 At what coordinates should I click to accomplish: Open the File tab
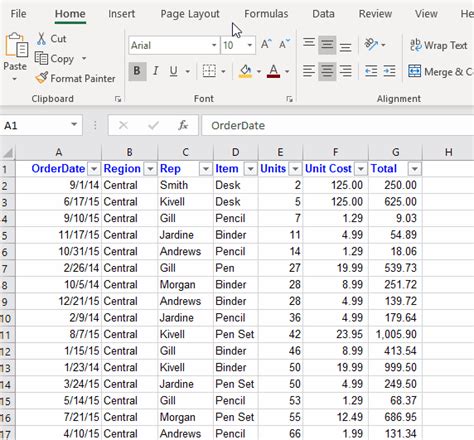(x=18, y=14)
